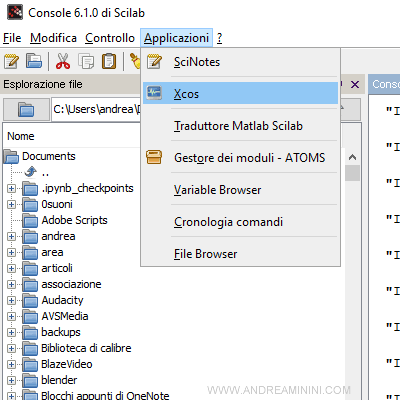This screenshot has height=400, width=400.
Task: Open the Controllo menu
Action: (110, 38)
